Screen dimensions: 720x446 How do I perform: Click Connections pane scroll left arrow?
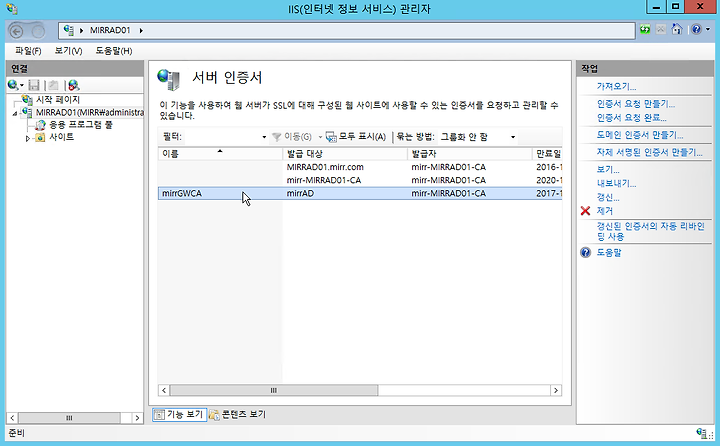[x=12, y=418]
